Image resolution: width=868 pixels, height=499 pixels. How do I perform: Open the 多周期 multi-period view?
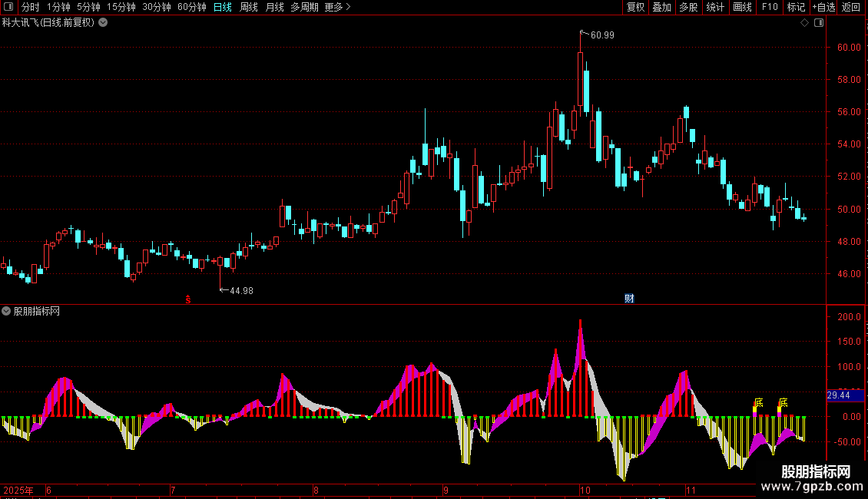tap(304, 7)
